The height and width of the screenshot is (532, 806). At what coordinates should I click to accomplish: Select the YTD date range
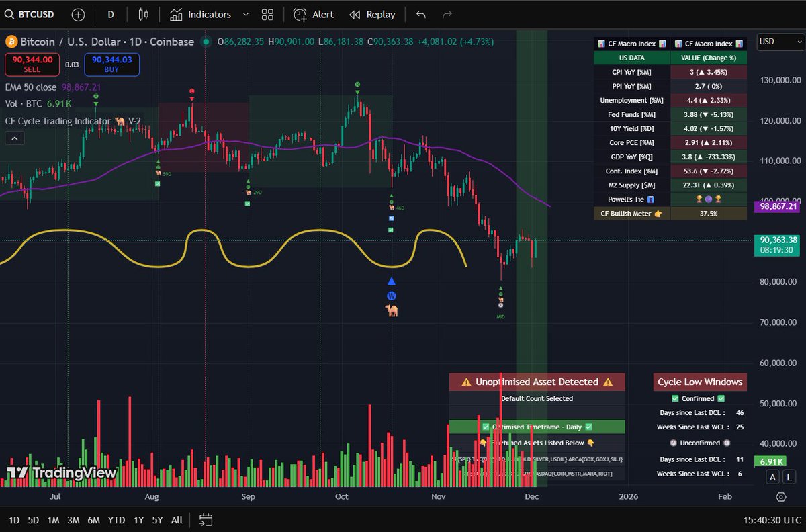(x=116, y=520)
